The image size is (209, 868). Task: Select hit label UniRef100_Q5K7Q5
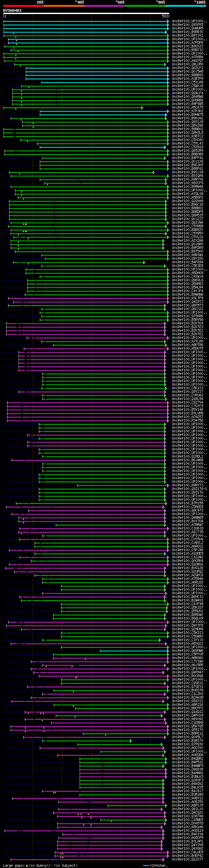tap(187, 726)
